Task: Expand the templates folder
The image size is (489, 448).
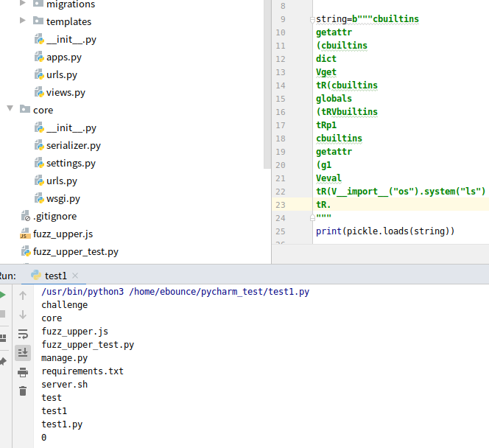Action: (23, 21)
